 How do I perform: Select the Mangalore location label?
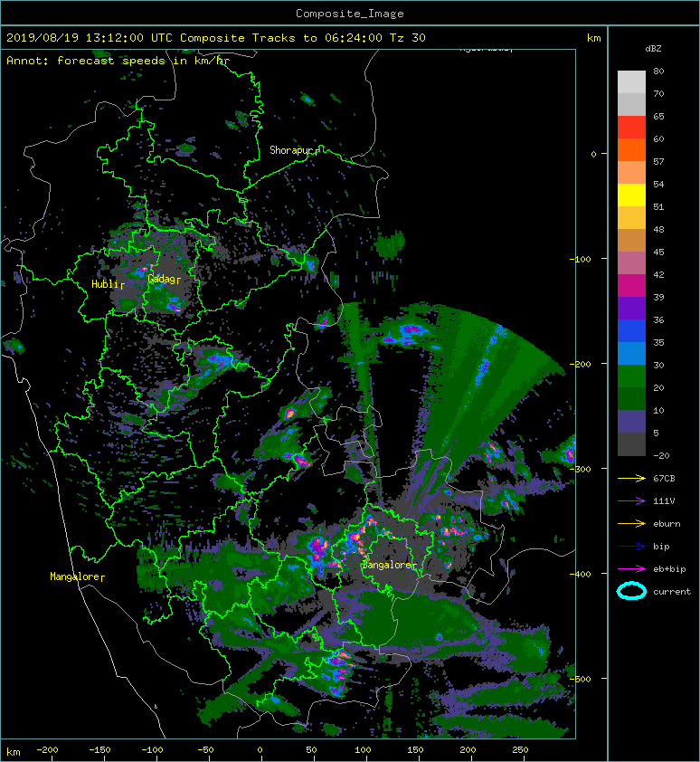[75, 576]
